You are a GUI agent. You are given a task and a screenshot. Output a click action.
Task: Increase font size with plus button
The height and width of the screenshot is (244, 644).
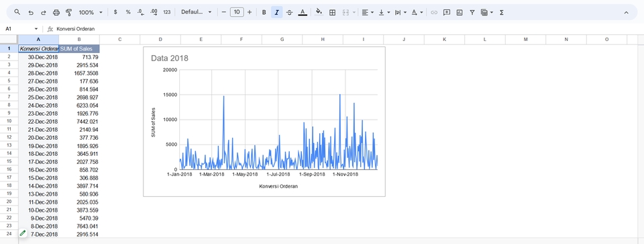tap(250, 12)
